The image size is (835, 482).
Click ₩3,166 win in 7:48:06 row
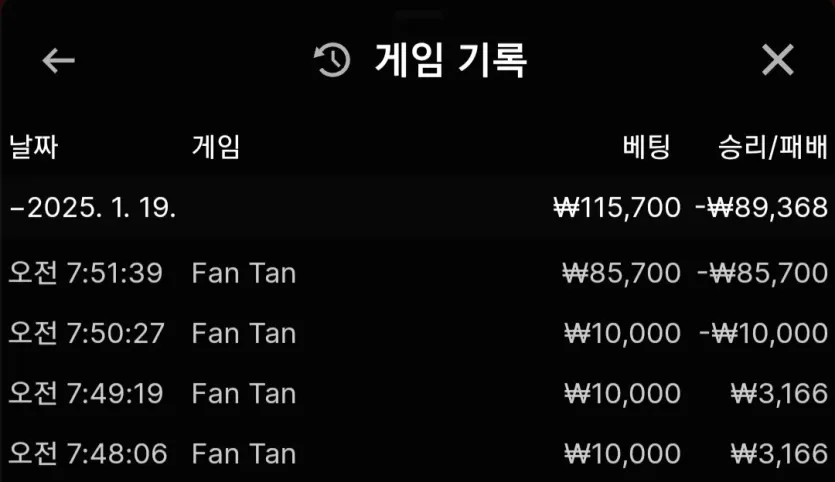[780, 454]
